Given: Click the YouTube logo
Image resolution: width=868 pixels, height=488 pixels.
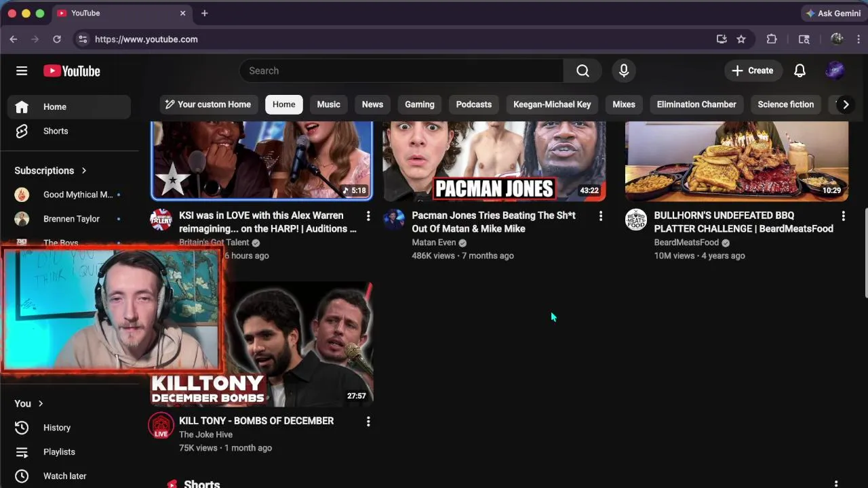Looking at the screenshot, I should [x=72, y=71].
